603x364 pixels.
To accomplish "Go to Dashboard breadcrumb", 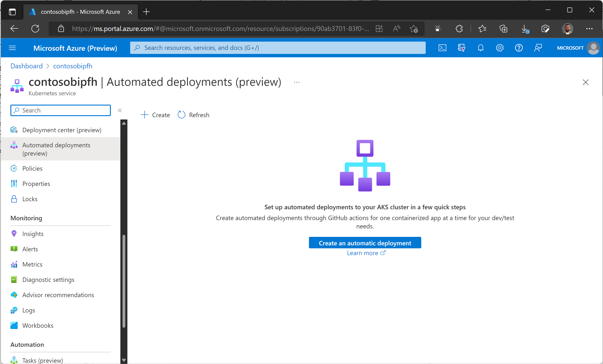I will [26, 66].
